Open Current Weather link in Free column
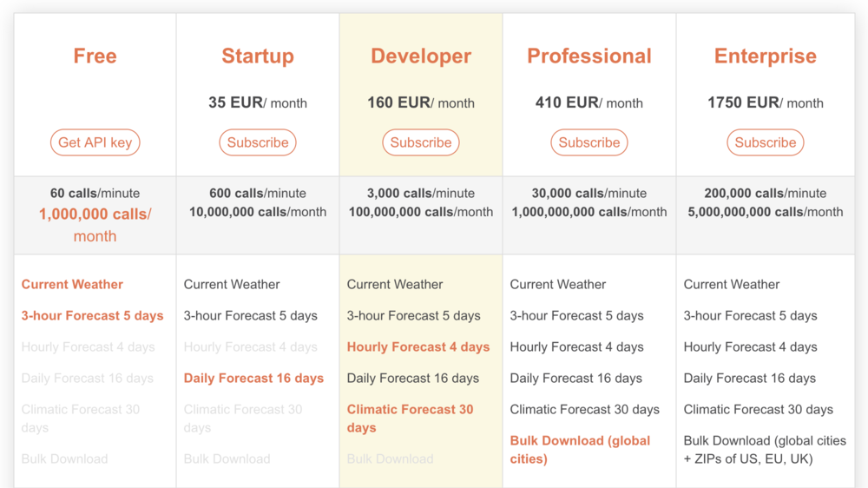 pyautogui.click(x=72, y=284)
